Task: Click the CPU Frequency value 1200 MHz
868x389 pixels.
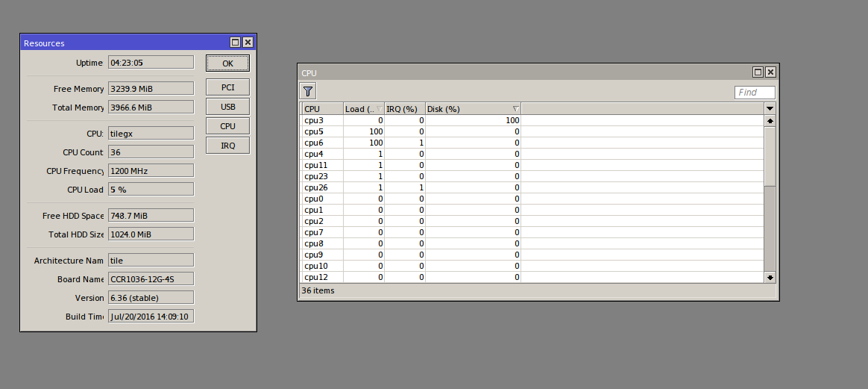Action: pyautogui.click(x=151, y=171)
